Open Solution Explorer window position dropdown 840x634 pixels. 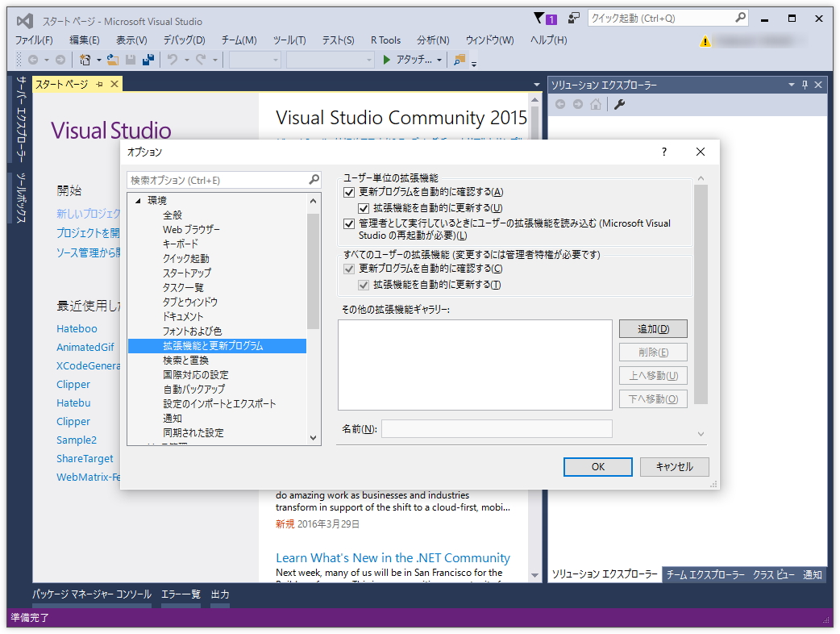click(x=792, y=85)
